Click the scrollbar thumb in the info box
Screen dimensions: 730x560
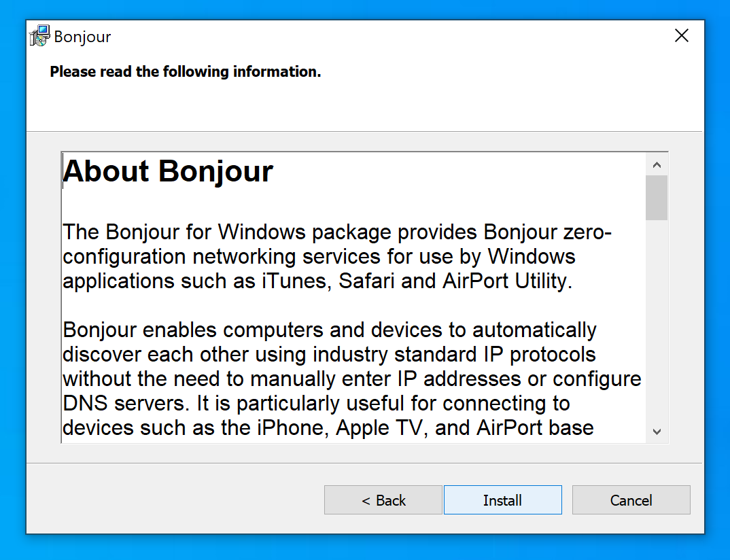click(x=657, y=198)
